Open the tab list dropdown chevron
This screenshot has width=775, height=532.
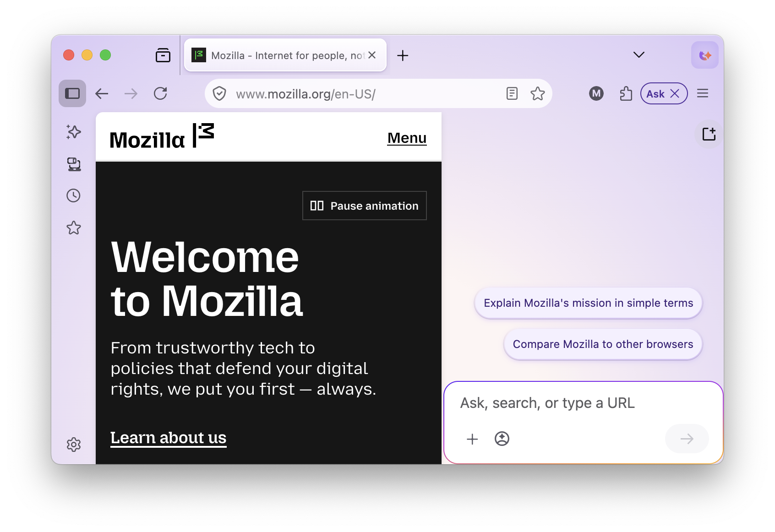(638, 55)
